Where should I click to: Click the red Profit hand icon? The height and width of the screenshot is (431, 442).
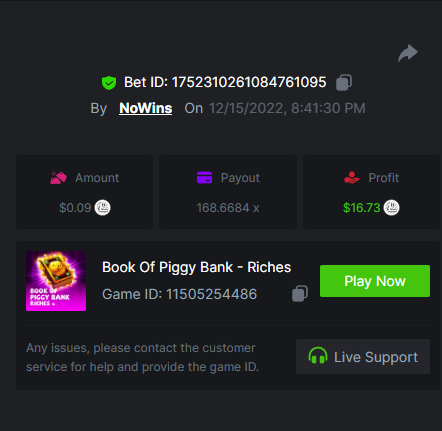click(352, 177)
